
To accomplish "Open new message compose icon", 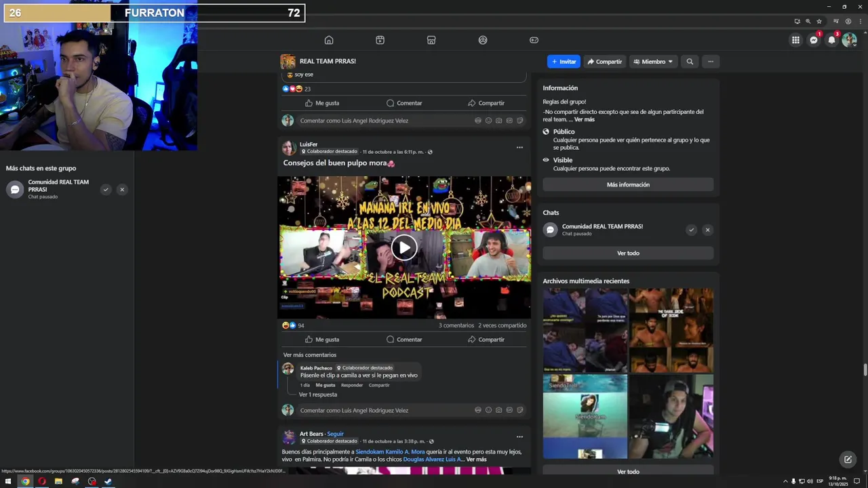I will 848,460.
